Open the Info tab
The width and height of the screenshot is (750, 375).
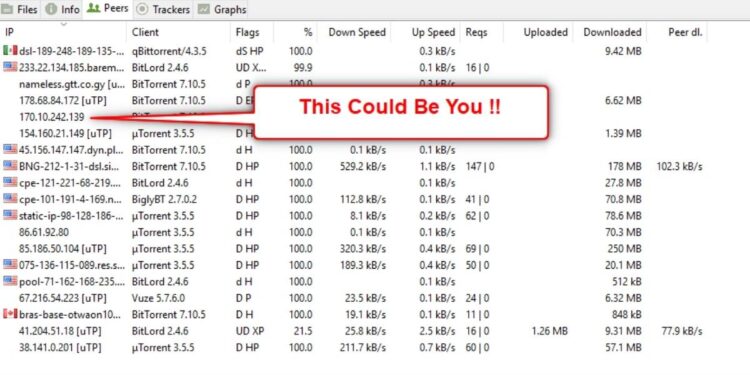click(63, 9)
